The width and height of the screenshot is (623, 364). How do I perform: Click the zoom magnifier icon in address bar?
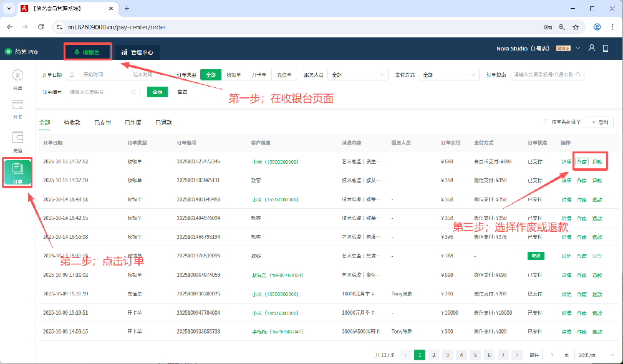pos(561,27)
